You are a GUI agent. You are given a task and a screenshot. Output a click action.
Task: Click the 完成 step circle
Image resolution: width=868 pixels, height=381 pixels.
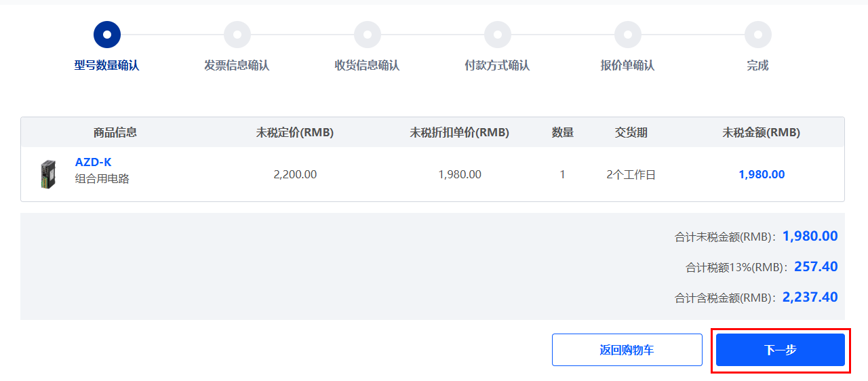[x=758, y=34]
